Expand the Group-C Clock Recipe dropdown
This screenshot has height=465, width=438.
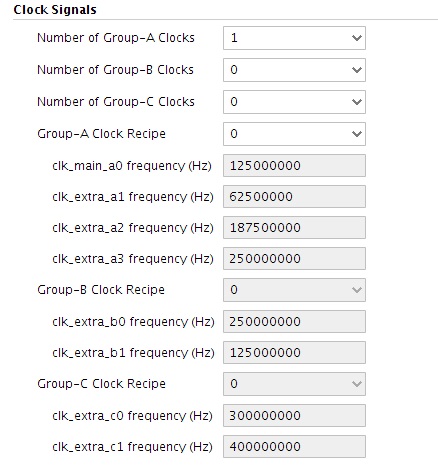(x=294, y=384)
